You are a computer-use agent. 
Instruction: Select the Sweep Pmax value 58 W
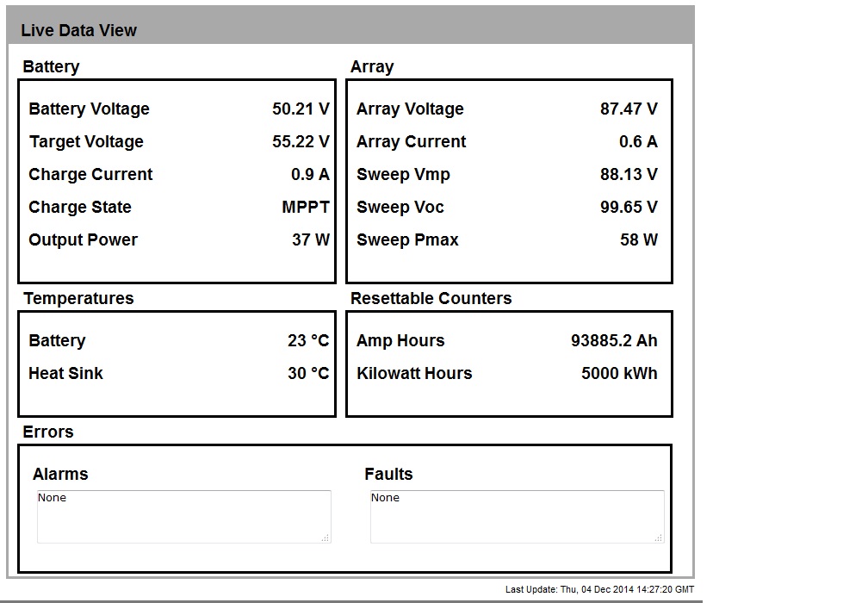(639, 239)
